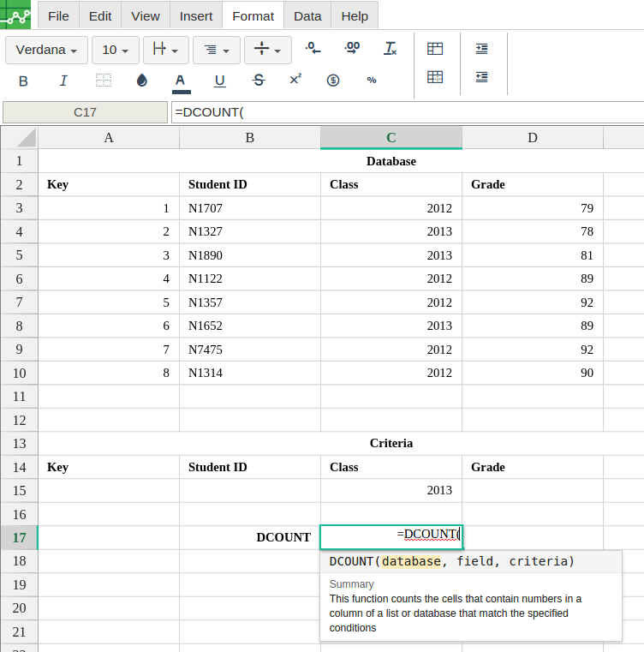Toggle bold formatting

pos(23,81)
